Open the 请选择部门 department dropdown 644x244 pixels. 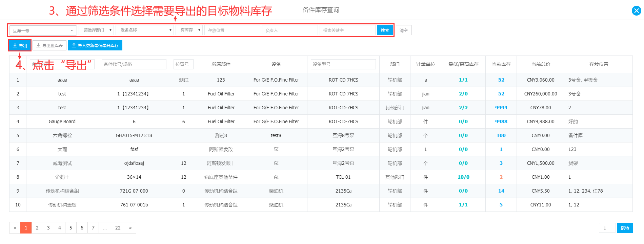click(x=97, y=30)
